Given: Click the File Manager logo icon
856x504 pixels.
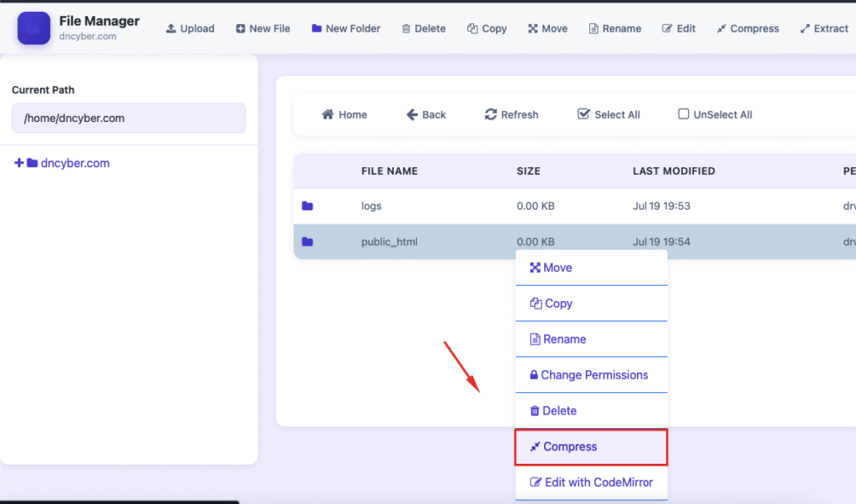Looking at the screenshot, I should [33, 28].
